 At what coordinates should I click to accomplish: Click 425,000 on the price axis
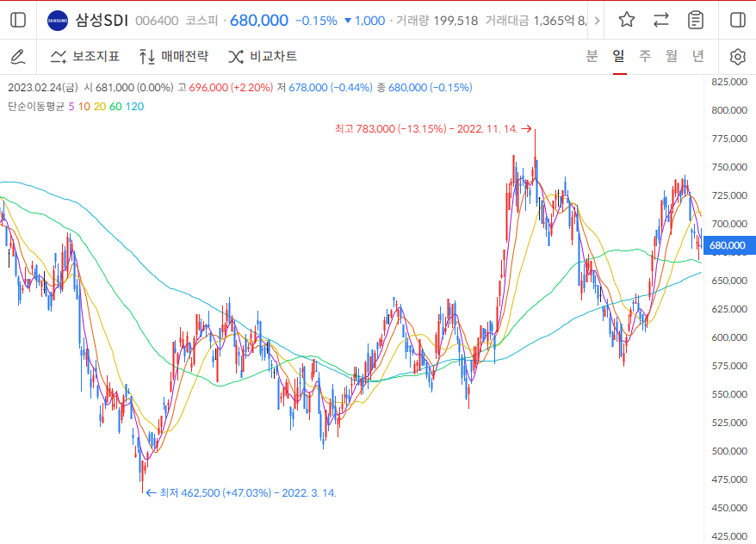pyautogui.click(x=729, y=535)
